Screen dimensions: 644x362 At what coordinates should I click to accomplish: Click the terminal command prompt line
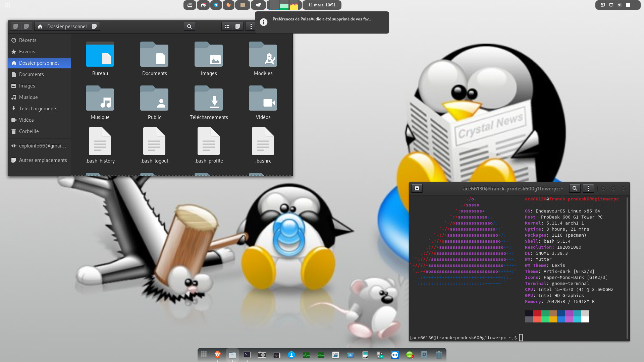466,338
